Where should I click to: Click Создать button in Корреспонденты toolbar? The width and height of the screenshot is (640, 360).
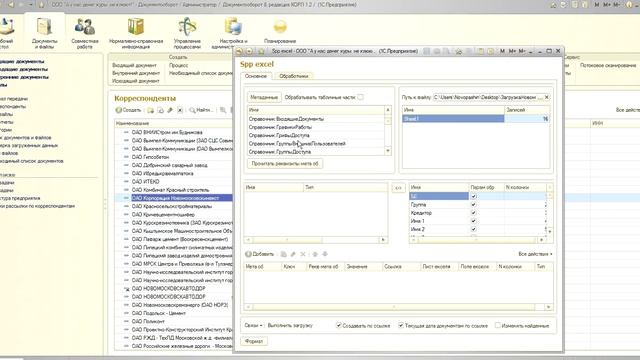tap(128, 110)
